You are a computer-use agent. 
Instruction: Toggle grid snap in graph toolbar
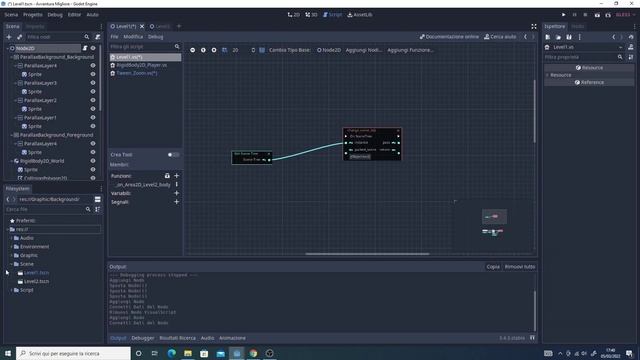point(224,50)
